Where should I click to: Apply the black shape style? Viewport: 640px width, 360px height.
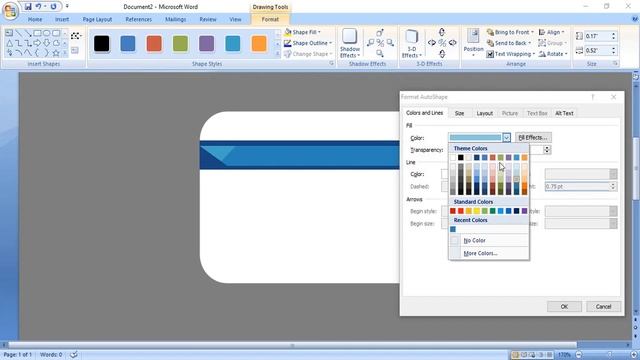(102, 44)
